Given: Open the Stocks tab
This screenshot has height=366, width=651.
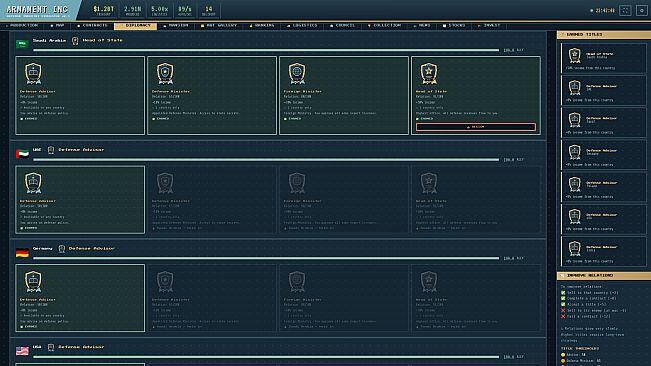Looking at the screenshot, I should (454, 26).
